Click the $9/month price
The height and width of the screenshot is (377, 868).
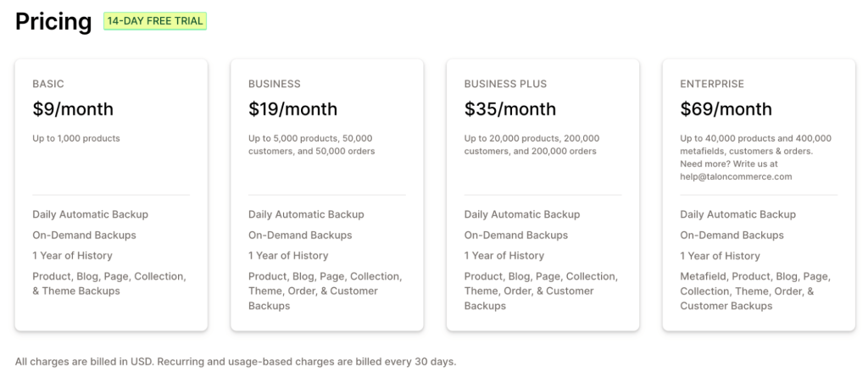click(x=73, y=109)
